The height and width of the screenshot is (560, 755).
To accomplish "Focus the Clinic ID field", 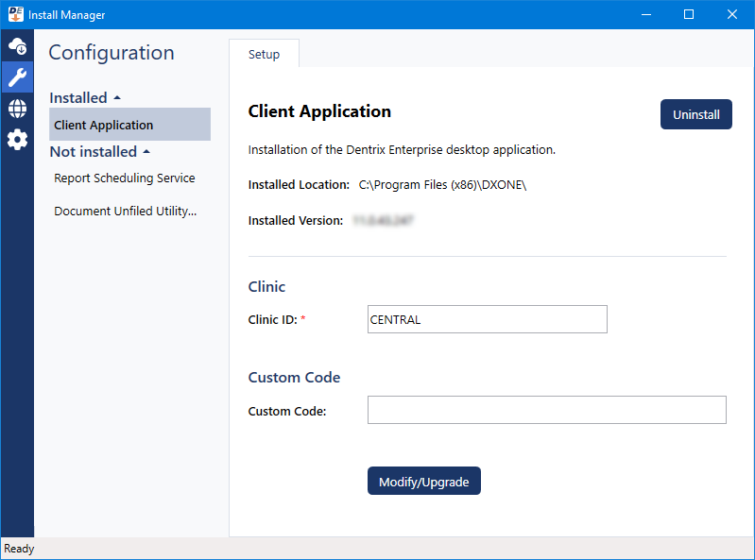I will click(487, 319).
